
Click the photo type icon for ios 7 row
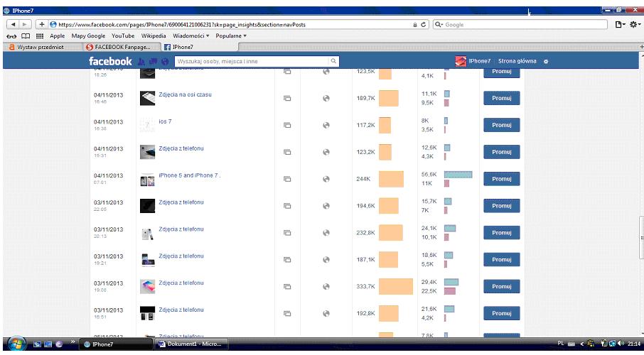pyautogui.click(x=287, y=125)
